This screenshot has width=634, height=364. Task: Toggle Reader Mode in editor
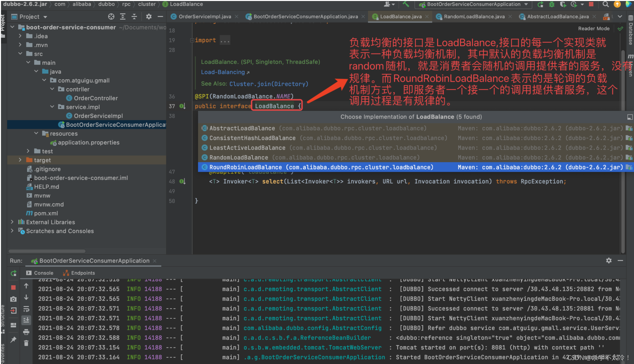[x=594, y=28]
